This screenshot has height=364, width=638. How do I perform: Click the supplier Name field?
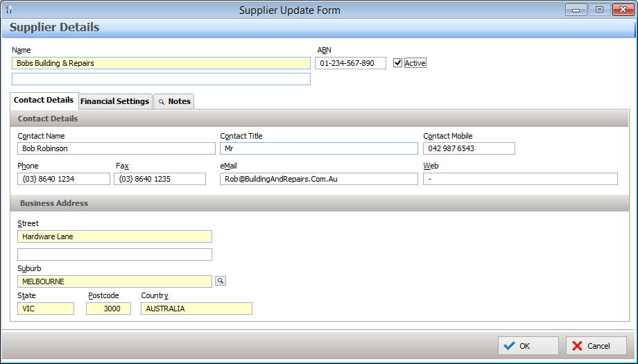pyautogui.click(x=161, y=63)
